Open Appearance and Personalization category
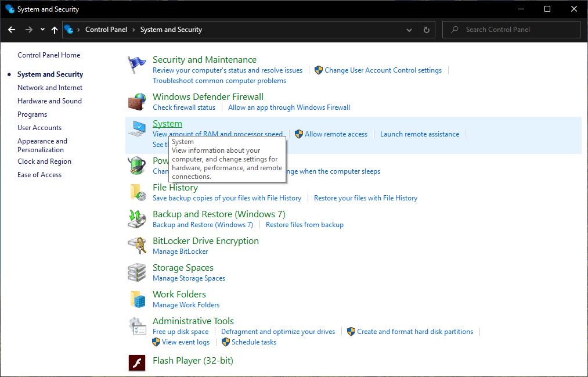This screenshot has height=377, width=588. pos(42,145)
